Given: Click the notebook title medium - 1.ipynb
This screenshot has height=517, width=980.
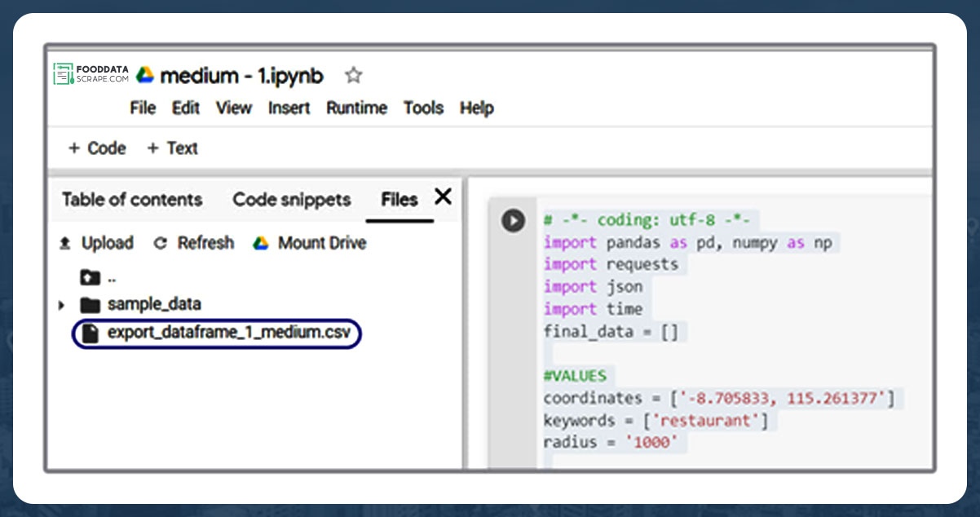Looking at the screenshot, I should point(241,75).
